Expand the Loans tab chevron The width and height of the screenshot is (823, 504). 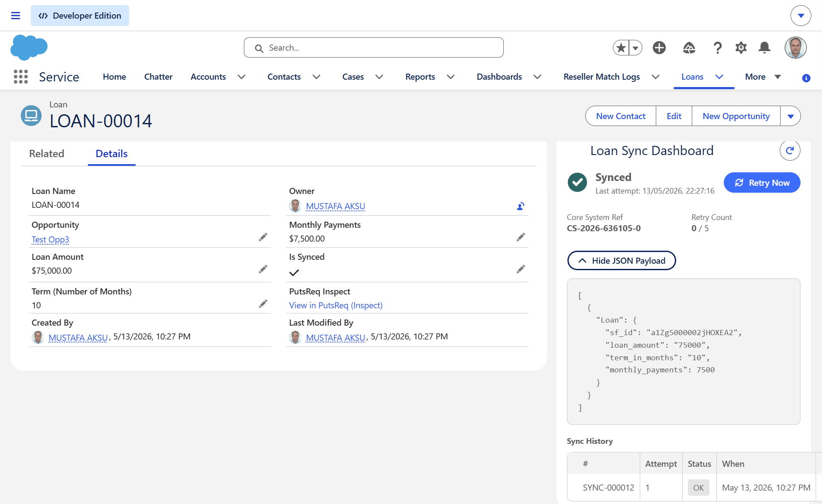click(x=719, y=77)
